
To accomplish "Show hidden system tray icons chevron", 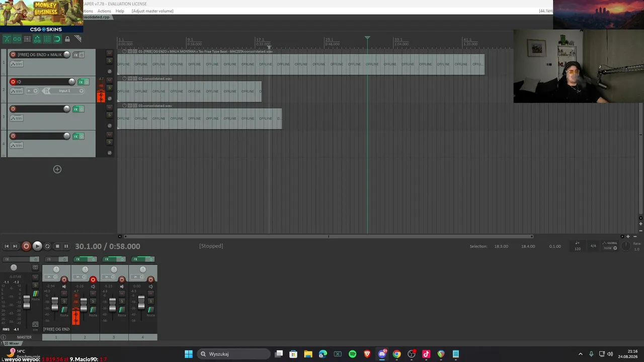I will coord(581,354).
